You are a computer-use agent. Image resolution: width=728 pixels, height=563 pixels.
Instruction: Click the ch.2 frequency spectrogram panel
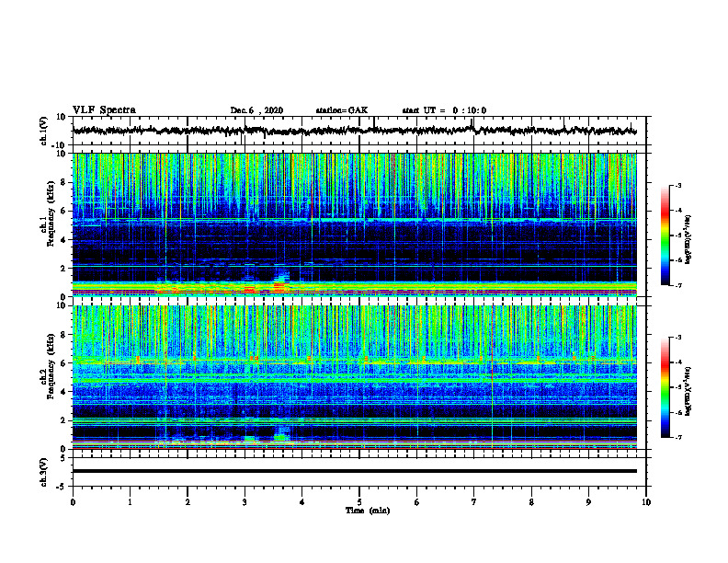(x=355, y=377)
